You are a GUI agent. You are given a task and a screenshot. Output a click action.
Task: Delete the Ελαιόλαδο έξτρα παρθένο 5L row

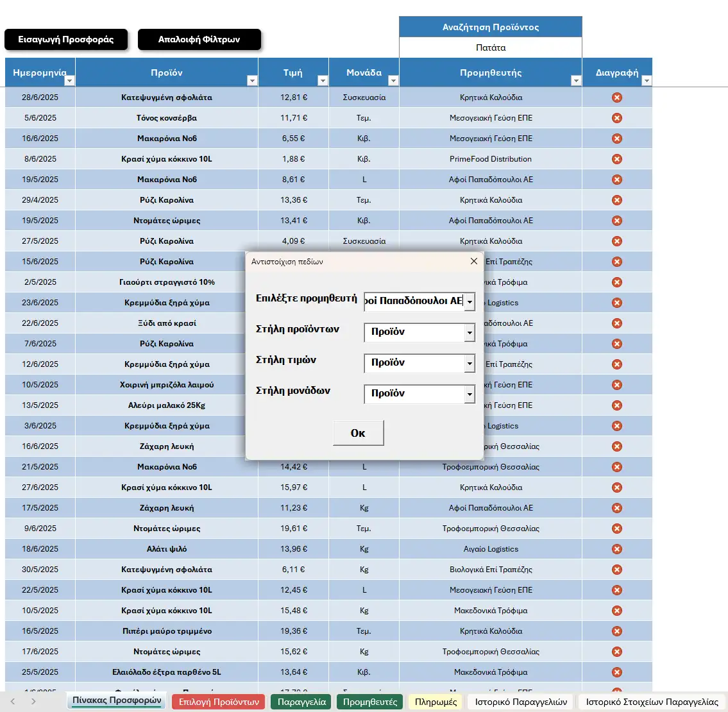[616, 672]
